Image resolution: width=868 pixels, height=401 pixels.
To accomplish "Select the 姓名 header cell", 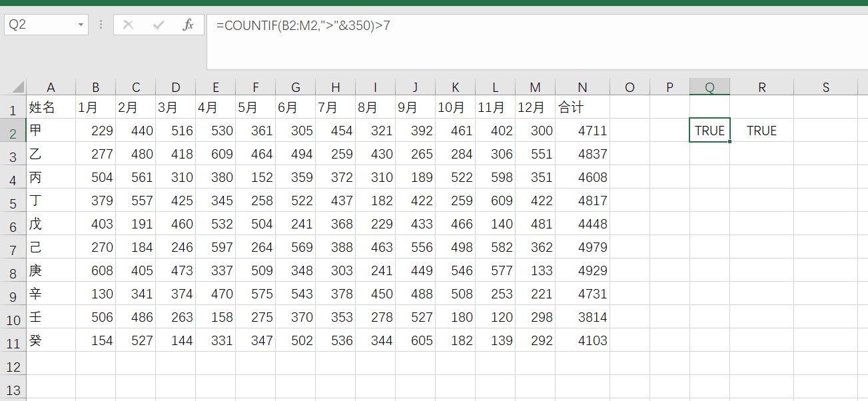I will (x=51, y=107).
